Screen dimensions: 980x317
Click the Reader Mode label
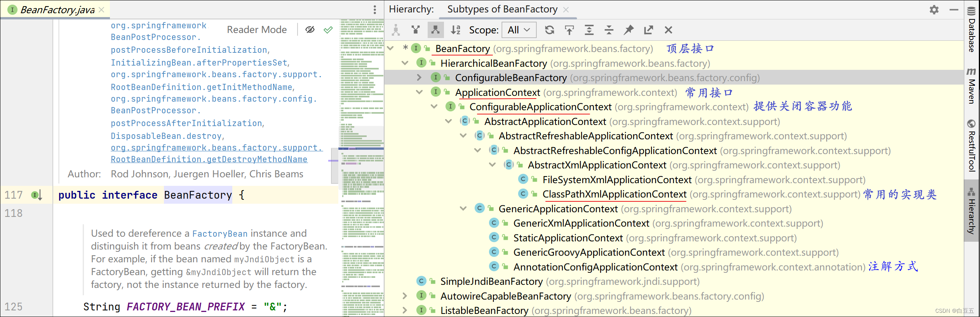click(257, 30)
